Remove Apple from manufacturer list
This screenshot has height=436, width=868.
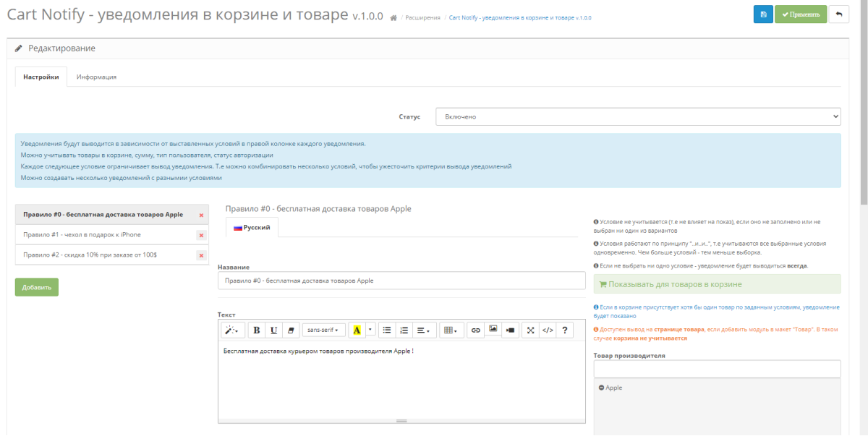pos(602,388)
